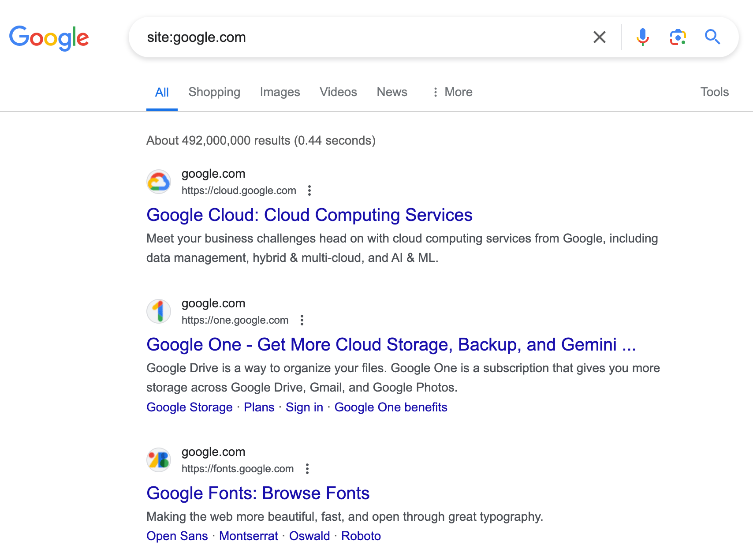
Task: Clear the search box with X
Action: [x=599, y=37]
